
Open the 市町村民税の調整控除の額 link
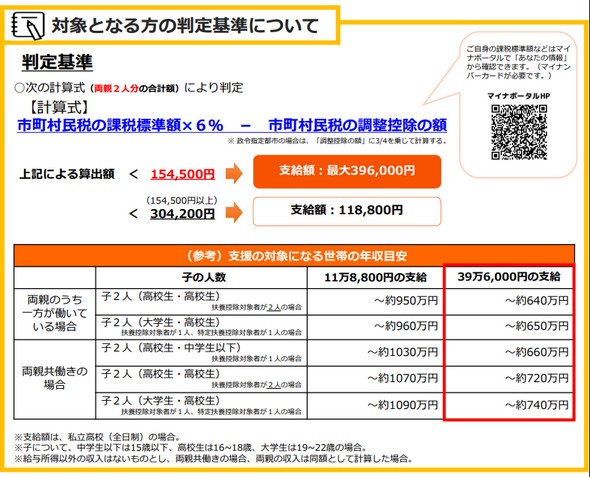[x=358, y=125]
